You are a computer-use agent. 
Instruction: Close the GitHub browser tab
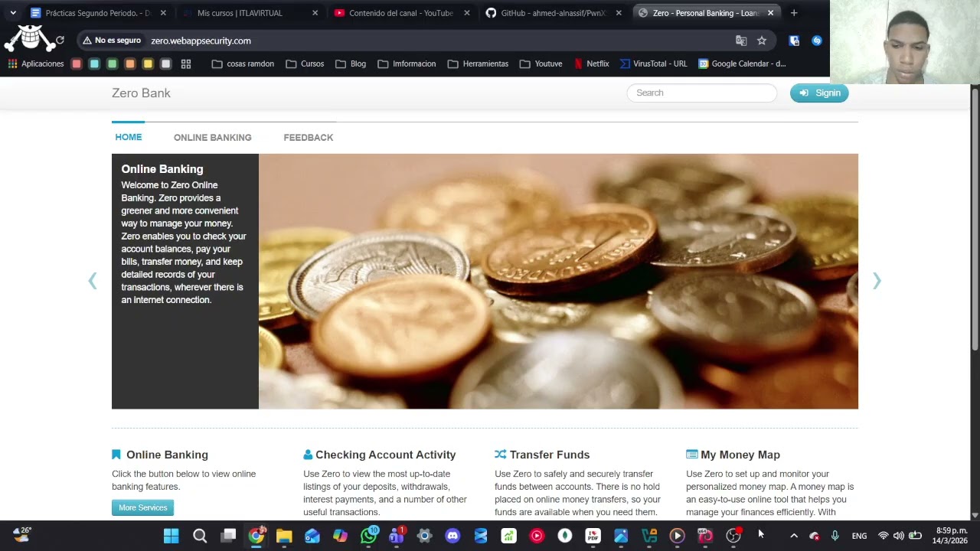pos(619,13)
